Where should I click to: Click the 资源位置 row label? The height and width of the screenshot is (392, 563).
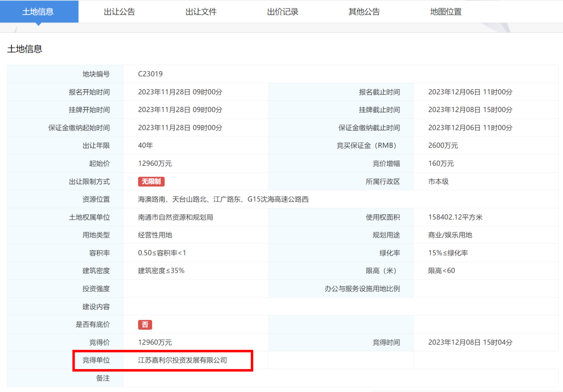click(96, 199)
